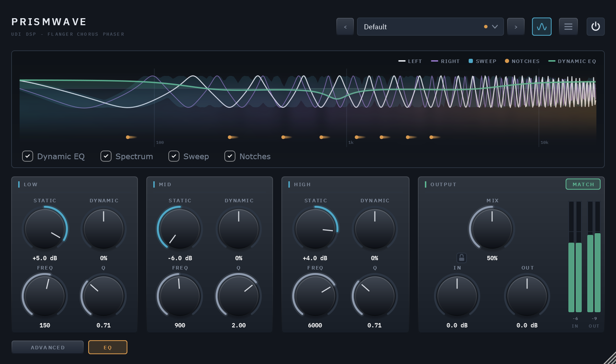616x364 pixels.
Task: Click the IN gain knob
Action: [457, 296]
